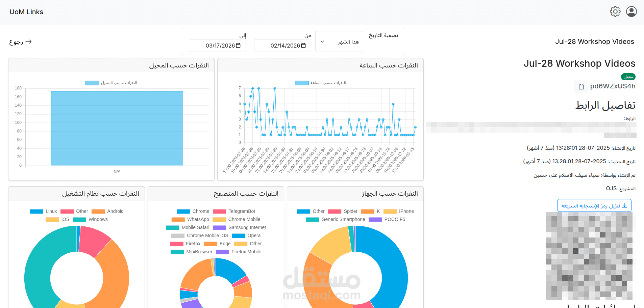Toggle POCO F5 legend entry
The height and width of the screenshot is (308, 644).
[x=387, y=219]
